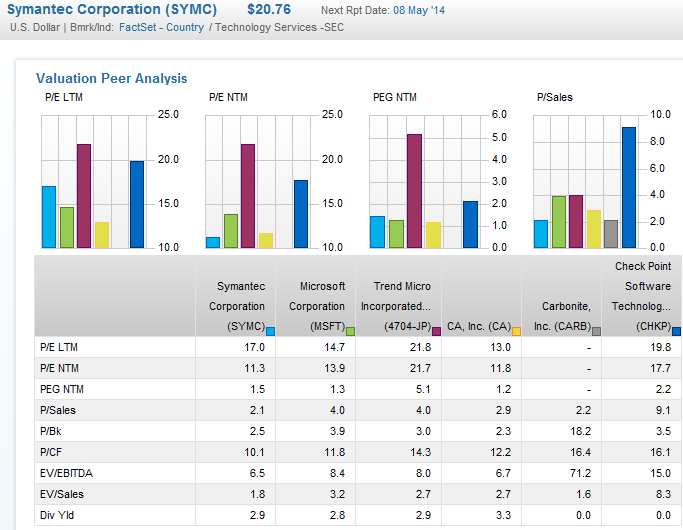Click the Check Point Software column header
The height and width of the screenshot is (530, 683).
pos(641,296)
